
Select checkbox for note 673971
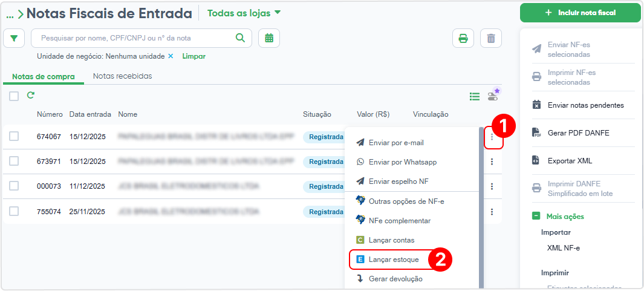14,161
